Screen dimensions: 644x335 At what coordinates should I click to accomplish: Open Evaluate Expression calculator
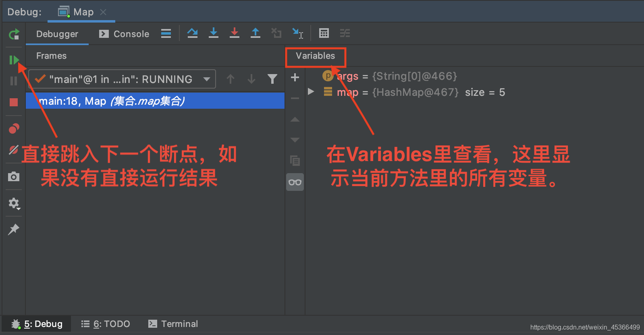(324, 33)
